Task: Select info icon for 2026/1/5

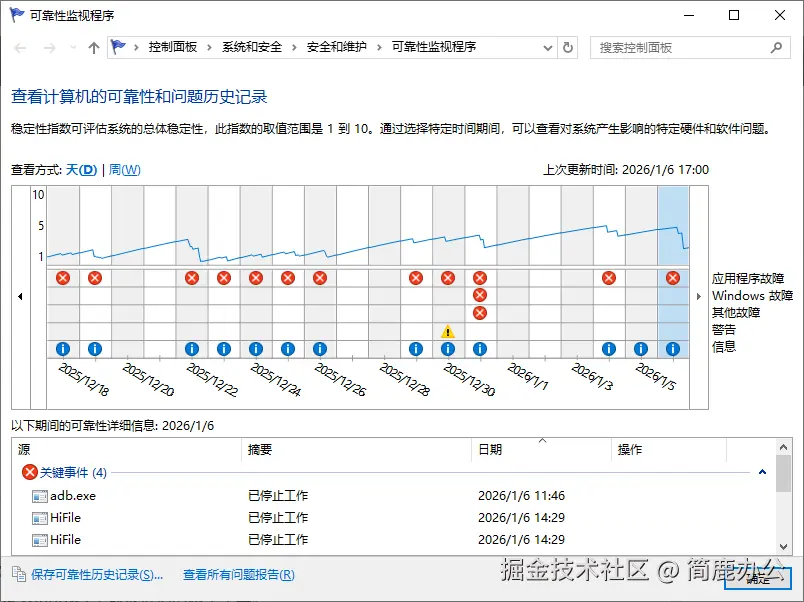Action: (640, 349)
